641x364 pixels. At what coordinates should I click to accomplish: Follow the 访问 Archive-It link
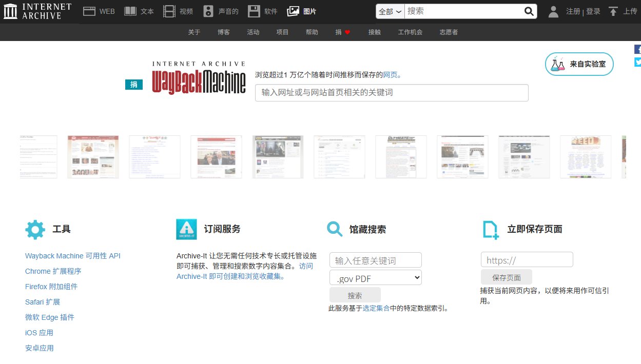tap(245, 271)
